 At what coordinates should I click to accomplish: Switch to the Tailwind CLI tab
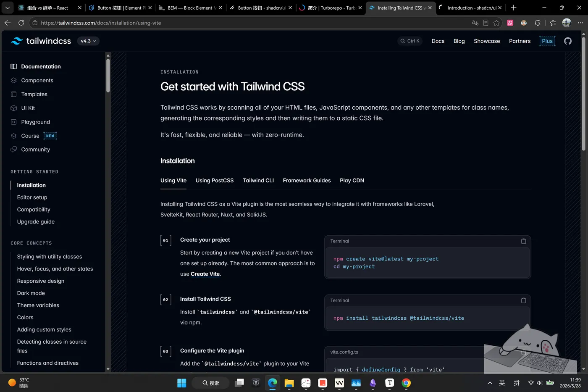pyautogui.click(x=258, y=181)
